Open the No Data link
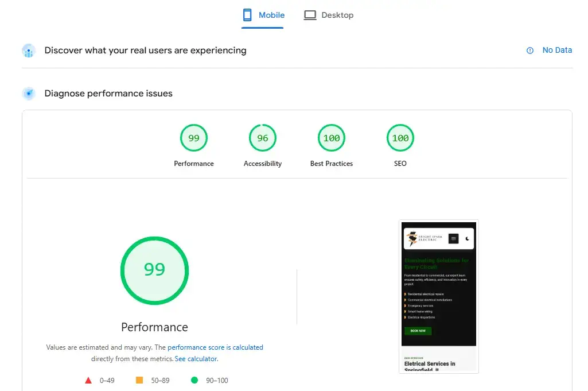 pyautogui.click(x=557, y=50)
